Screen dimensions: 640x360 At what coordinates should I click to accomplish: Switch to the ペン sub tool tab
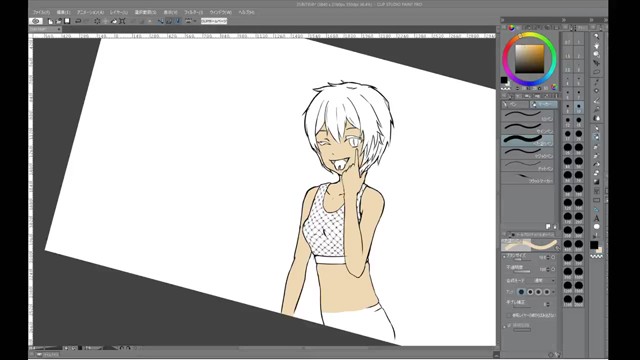point(515,105)
